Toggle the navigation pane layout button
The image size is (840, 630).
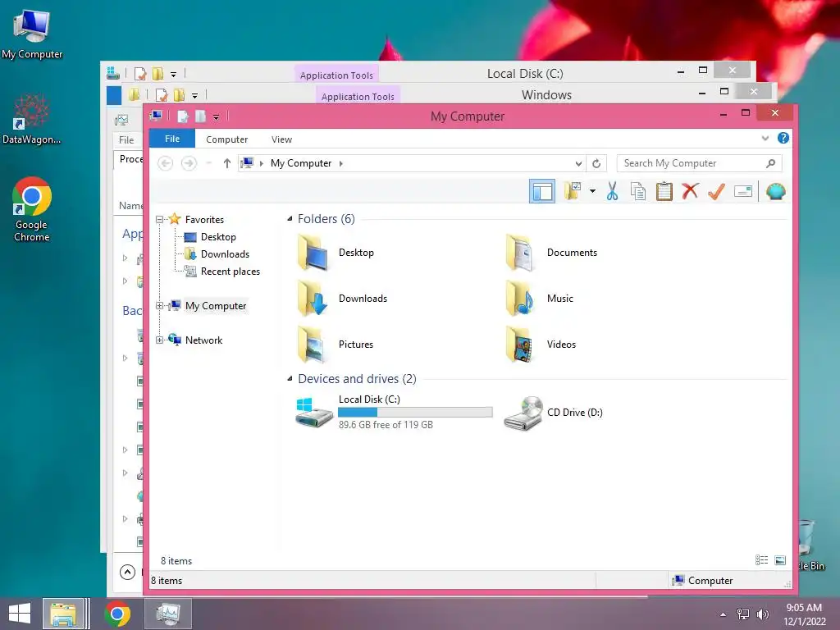pos(542,191)
